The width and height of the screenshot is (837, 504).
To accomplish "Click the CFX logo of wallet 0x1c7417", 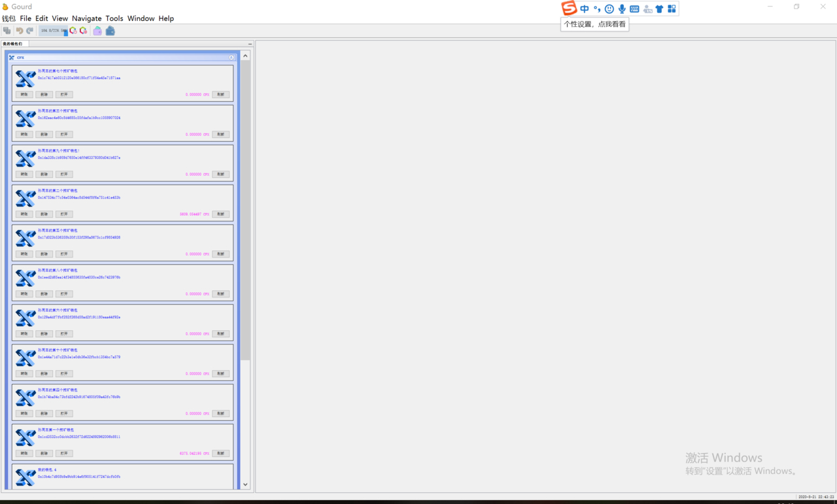I will click(26, 78).
